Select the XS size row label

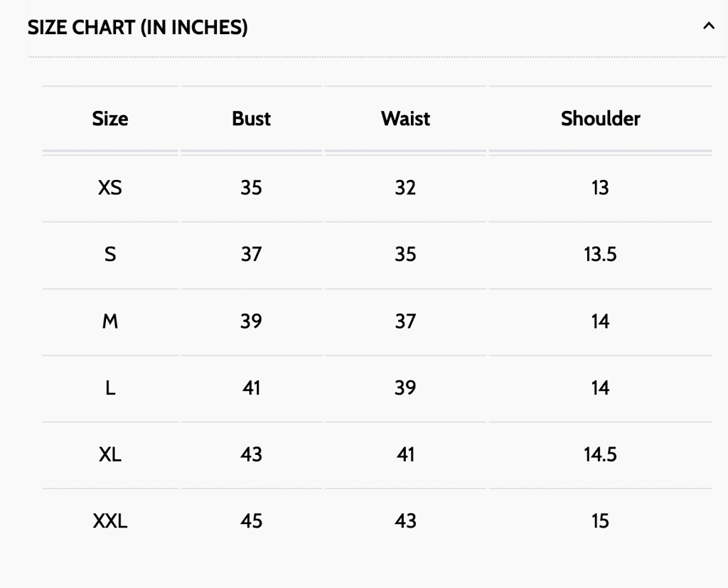pyautogui.click(x=110, y=188)
